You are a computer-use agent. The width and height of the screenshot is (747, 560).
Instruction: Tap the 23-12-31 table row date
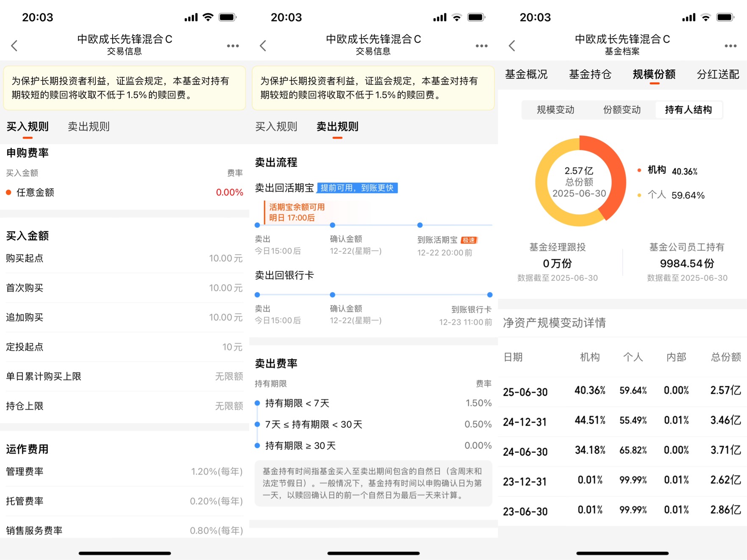525,482
